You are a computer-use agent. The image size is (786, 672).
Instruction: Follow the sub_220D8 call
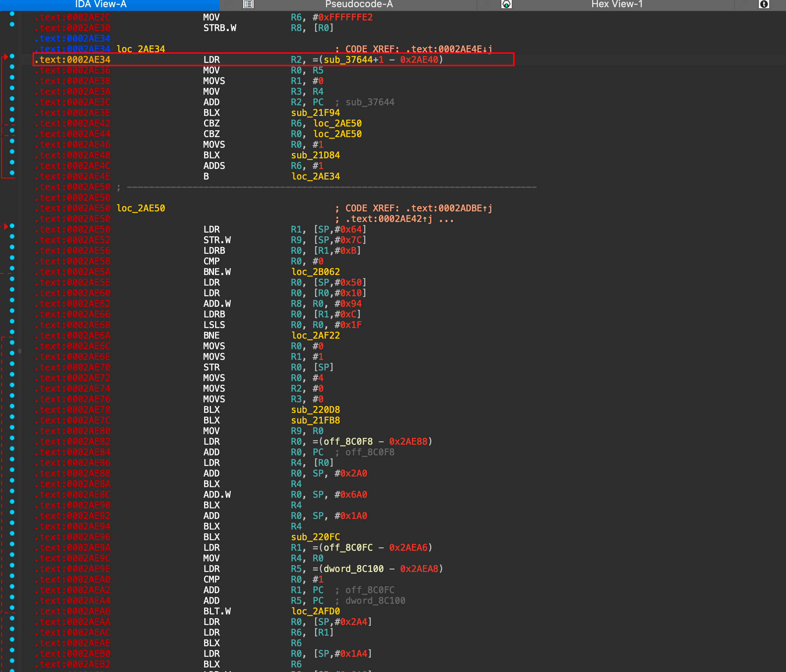click(x=315, y=410)
